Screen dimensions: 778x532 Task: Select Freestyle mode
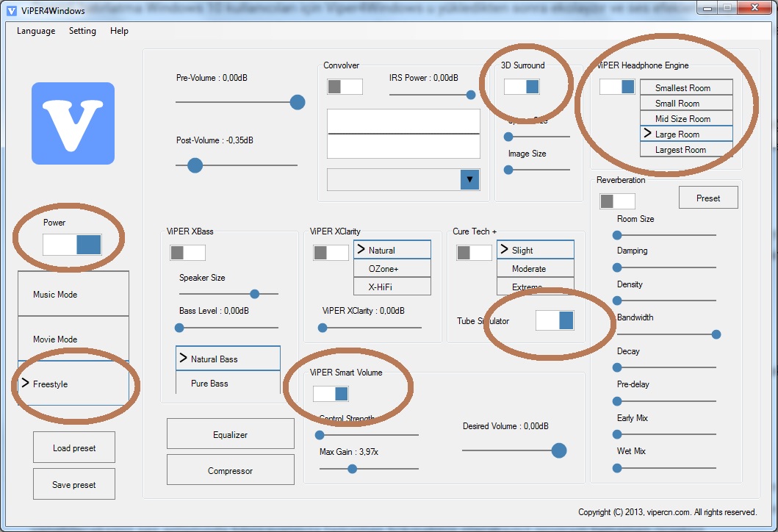point(73,384)
